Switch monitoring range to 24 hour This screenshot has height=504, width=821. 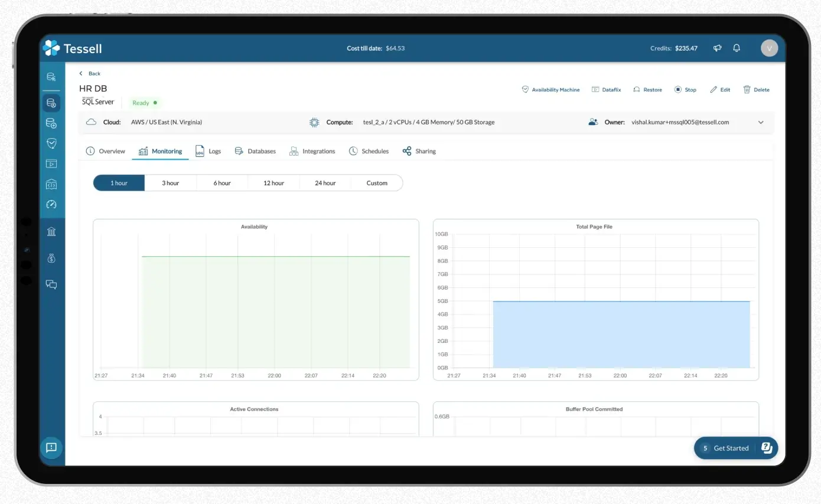click(x=325, y=183)
